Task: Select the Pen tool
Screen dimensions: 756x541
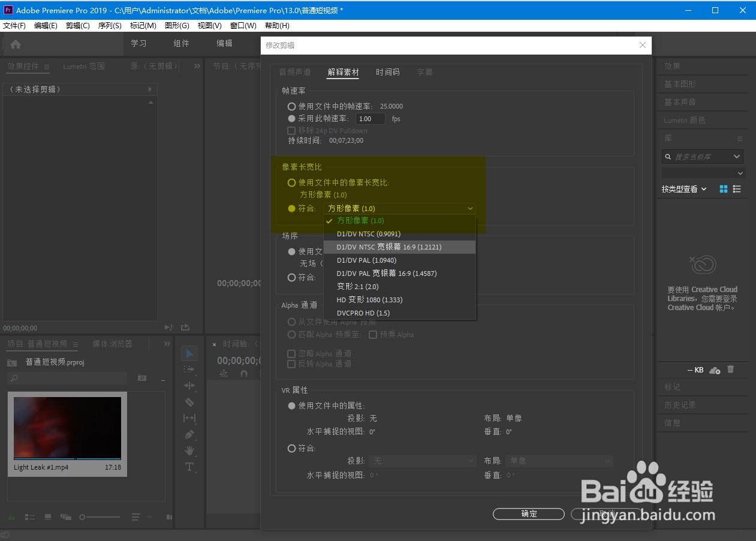Action: point(189,434)
